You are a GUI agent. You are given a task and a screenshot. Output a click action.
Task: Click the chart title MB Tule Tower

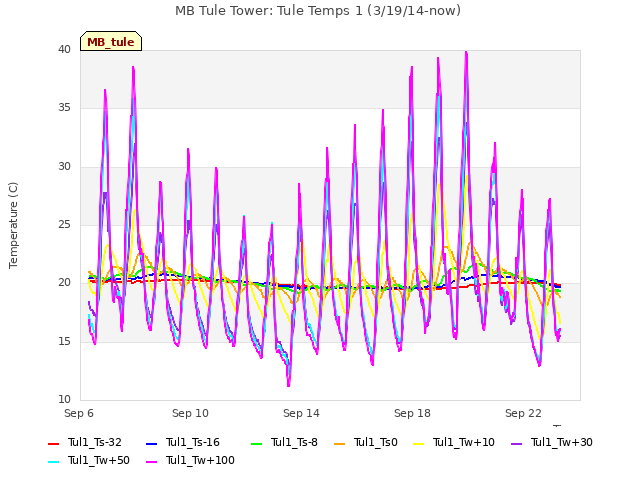(x=318, y=11)
